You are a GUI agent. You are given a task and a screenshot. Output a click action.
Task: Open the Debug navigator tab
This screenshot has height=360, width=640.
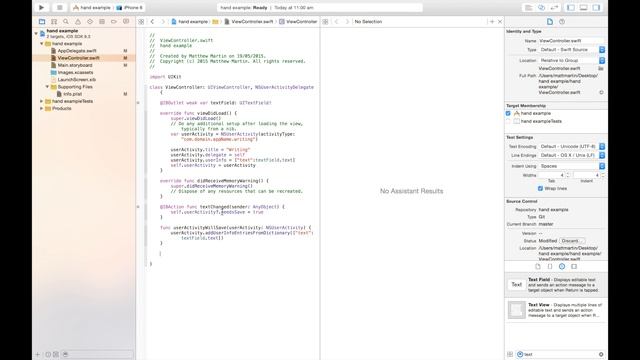[x=102, y=22]
